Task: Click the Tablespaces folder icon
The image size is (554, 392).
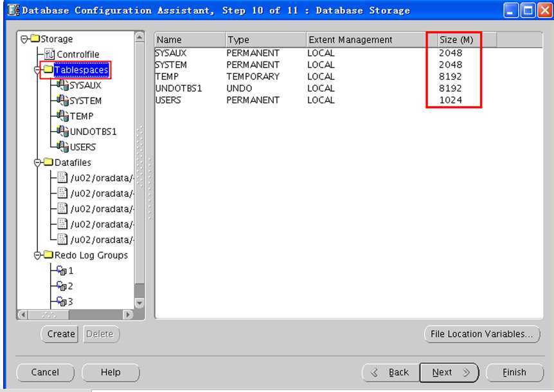Action: pos(48,69)
